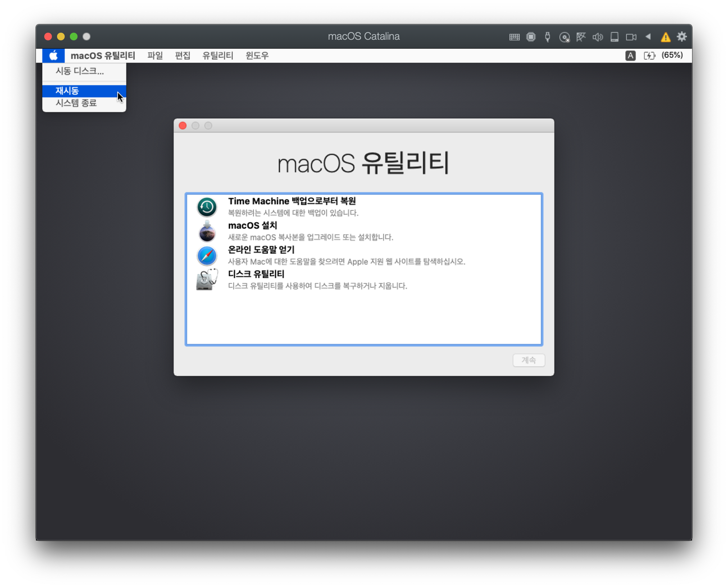This screenshot has height=588, width=728.
Task: Click the keyboard icon in the VM toolbar
Action: click(x=514, y=37)
